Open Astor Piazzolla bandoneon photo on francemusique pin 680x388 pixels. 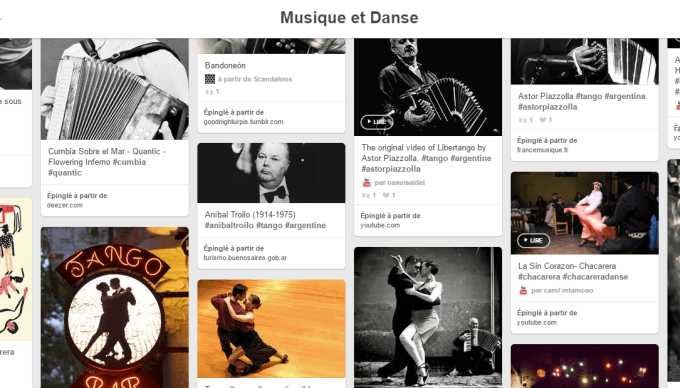[585, 61]
